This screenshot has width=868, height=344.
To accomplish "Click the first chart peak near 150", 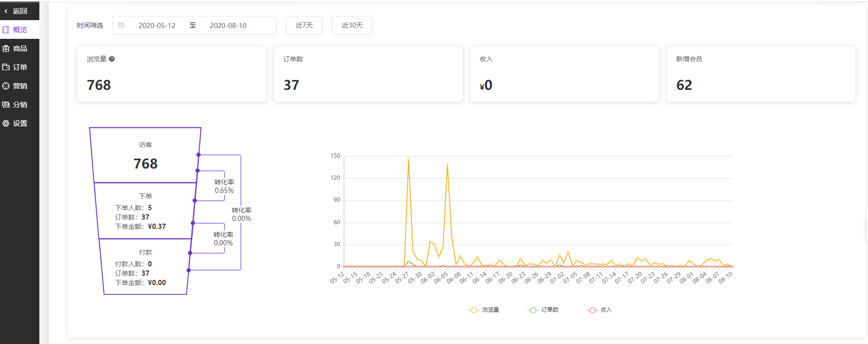I will click(x=408, y=159).
